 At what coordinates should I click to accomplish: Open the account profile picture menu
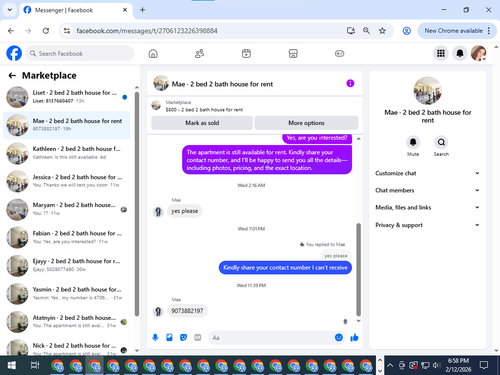(x=479, y=53)
